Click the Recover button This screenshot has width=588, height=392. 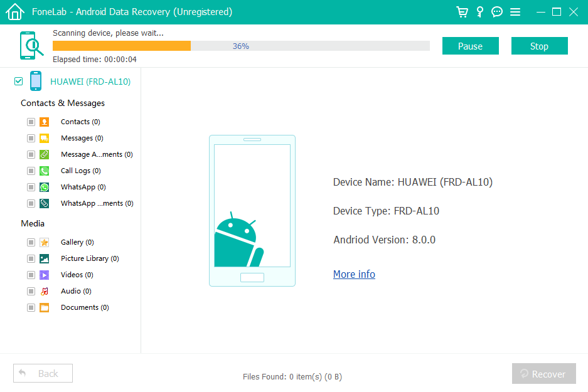click(543, 374)
